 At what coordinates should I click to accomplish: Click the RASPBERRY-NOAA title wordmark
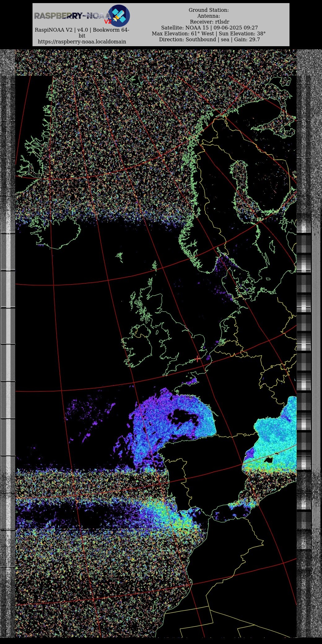[72, 16]
